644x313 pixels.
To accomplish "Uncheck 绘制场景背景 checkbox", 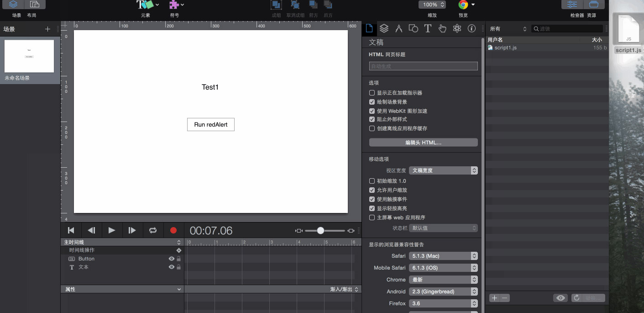I will coord(372,102).
